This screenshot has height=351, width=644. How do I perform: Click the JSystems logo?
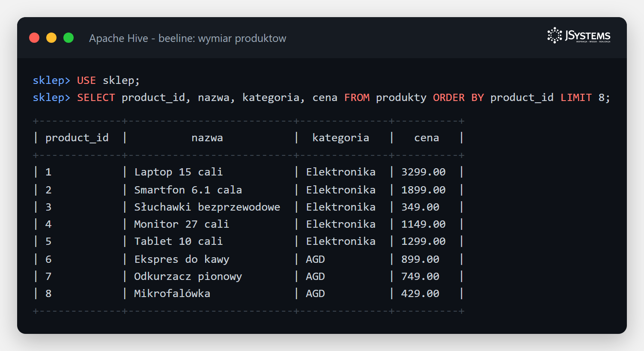(x=579, y=36)
